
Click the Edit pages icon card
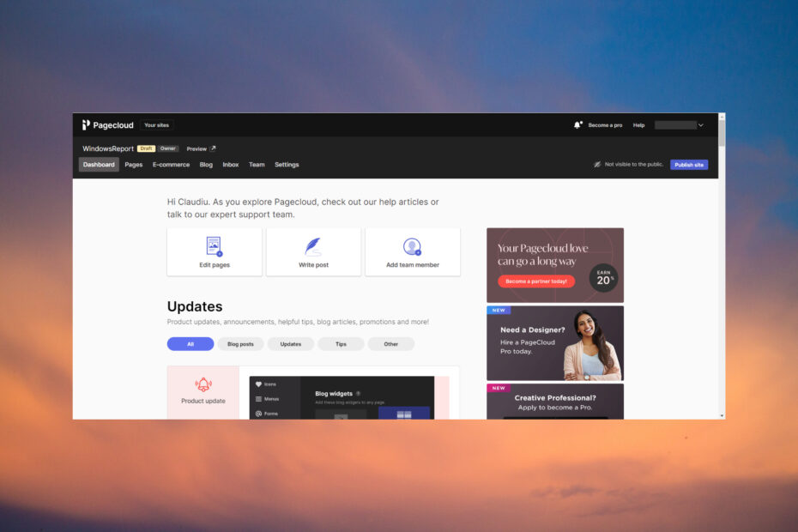click(x=215, y=252)
